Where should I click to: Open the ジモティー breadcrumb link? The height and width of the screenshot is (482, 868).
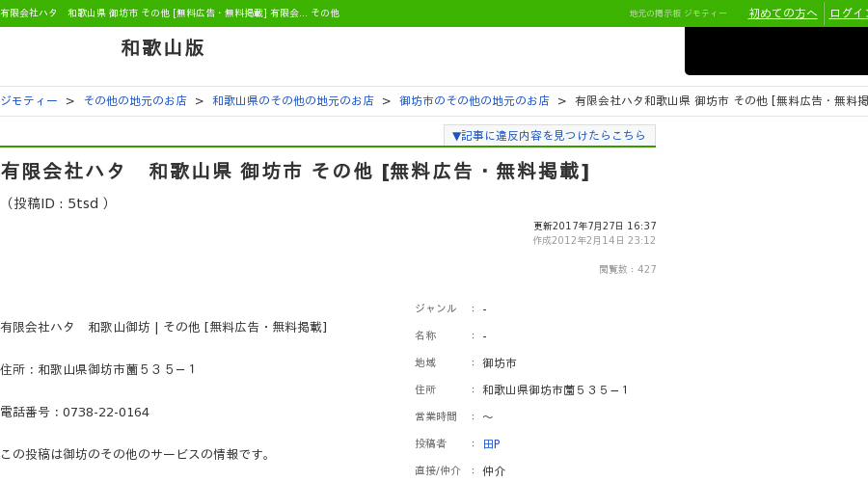[x=29, y=100]
